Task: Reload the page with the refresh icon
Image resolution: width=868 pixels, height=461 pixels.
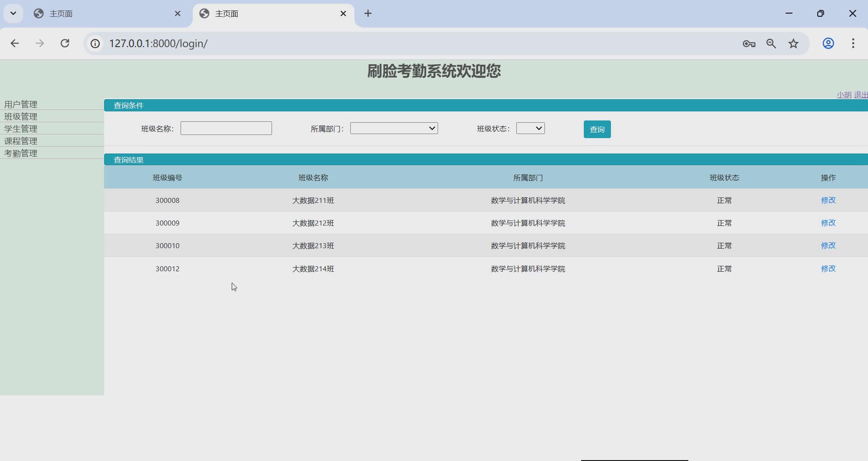Action: point(65,43)
